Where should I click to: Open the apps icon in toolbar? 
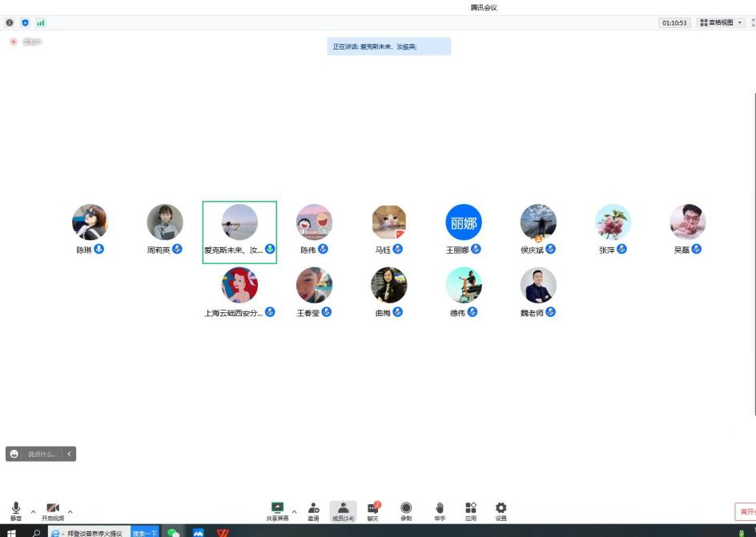(471, 509)
